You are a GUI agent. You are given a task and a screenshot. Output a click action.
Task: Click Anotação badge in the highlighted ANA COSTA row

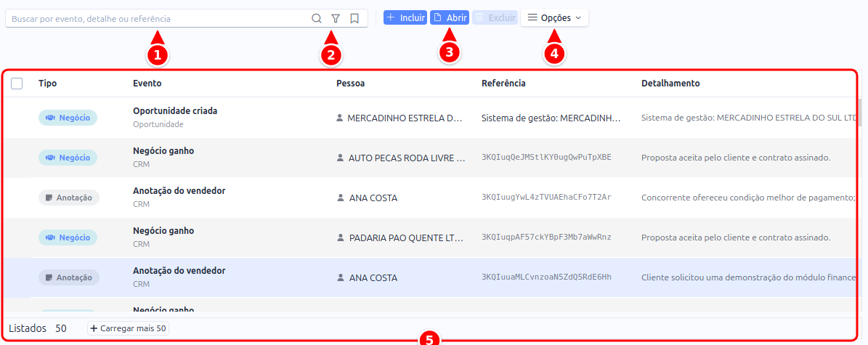pos(69,277)
